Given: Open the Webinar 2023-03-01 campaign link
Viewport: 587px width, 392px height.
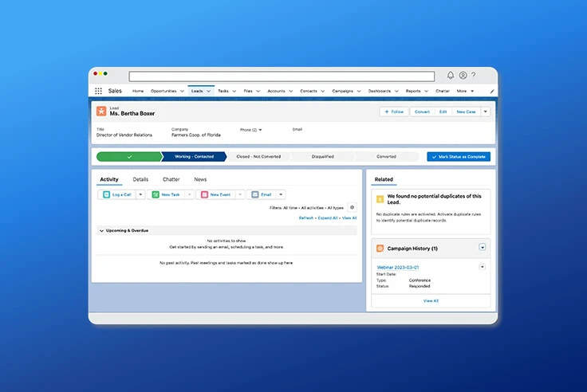Looking at the screenshot, I should pyautogui.click(x=397, y=268).
